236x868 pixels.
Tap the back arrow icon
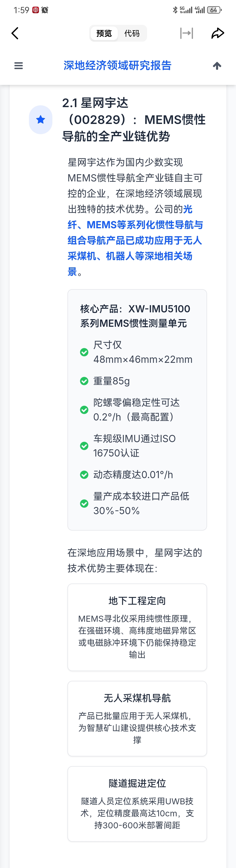click(15, 33)
